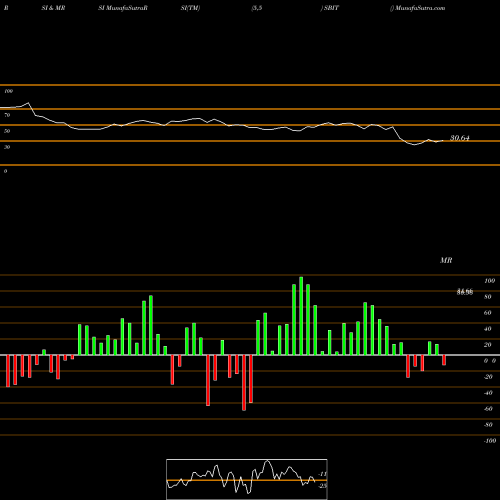This screenshot has height=500, width=500.
Task: Click the RSI axis label 100
Action: tap(8, 91)
